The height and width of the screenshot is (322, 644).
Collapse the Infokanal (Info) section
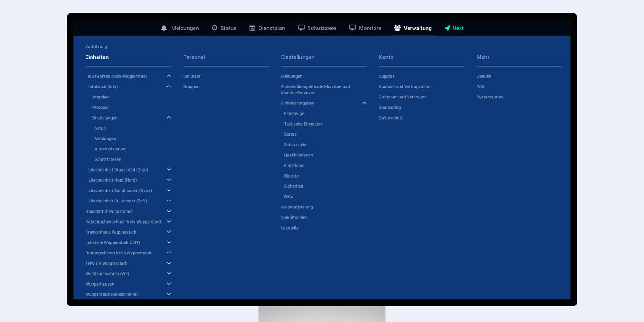169,86
